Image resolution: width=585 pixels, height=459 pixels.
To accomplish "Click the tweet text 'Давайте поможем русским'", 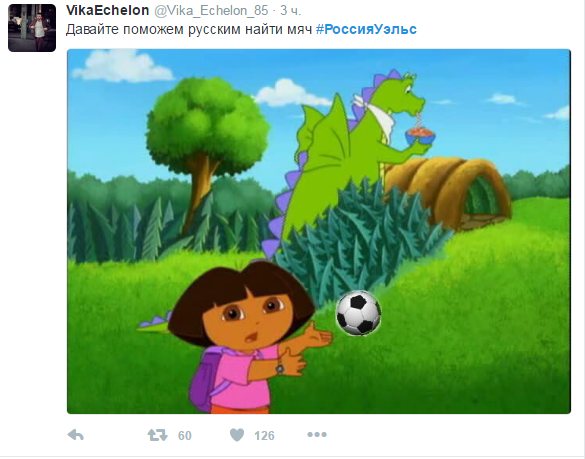I will (153, 29).
